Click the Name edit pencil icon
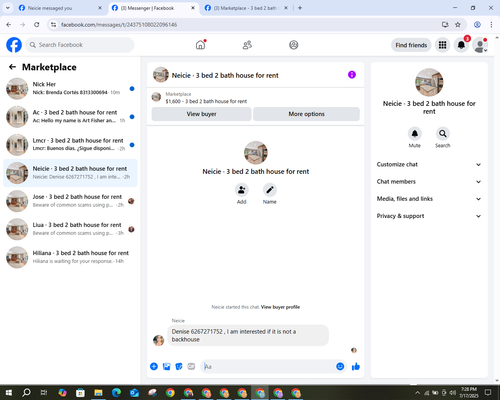 pyautogui.click(x=270, y=190)
